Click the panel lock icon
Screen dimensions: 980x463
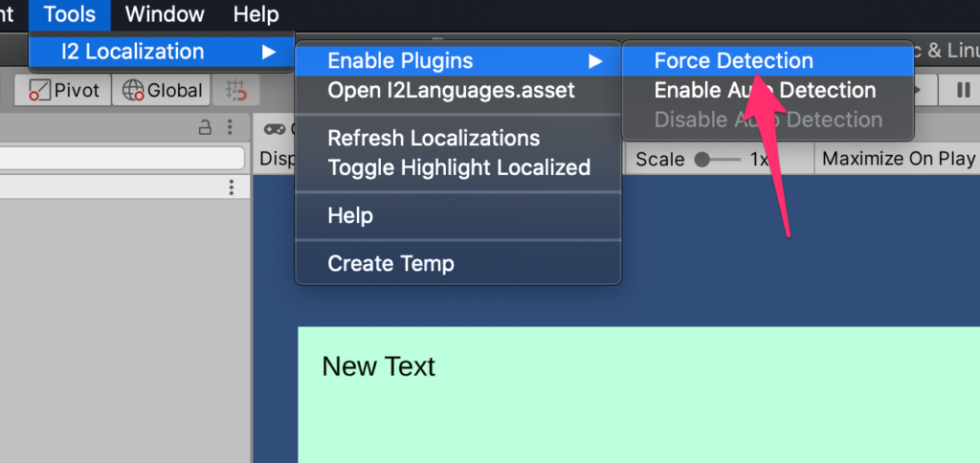205,127
